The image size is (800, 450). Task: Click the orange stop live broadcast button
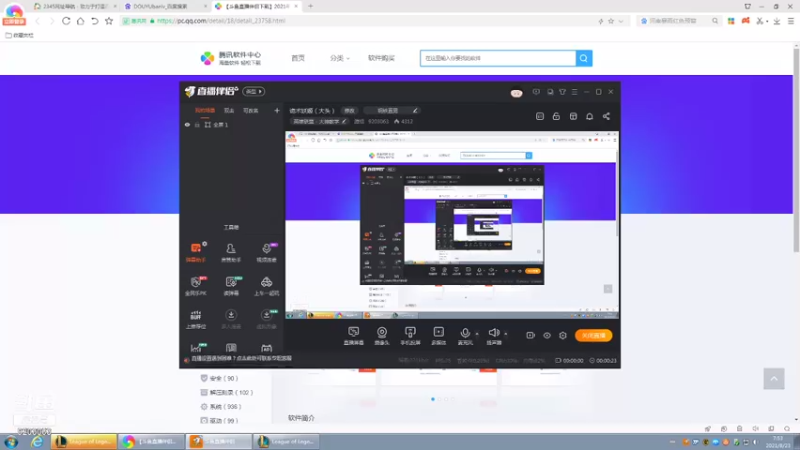tap(593, 336)
